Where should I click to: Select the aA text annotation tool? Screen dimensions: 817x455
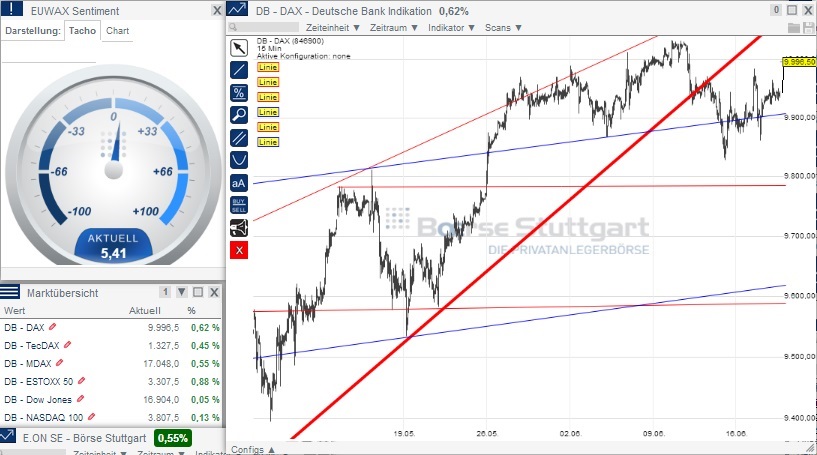tap(239, 183)
